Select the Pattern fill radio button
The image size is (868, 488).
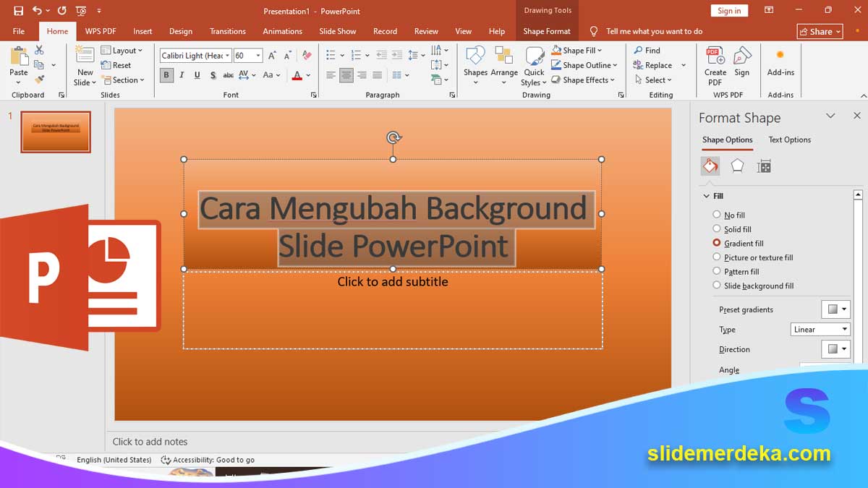point(717,271)
